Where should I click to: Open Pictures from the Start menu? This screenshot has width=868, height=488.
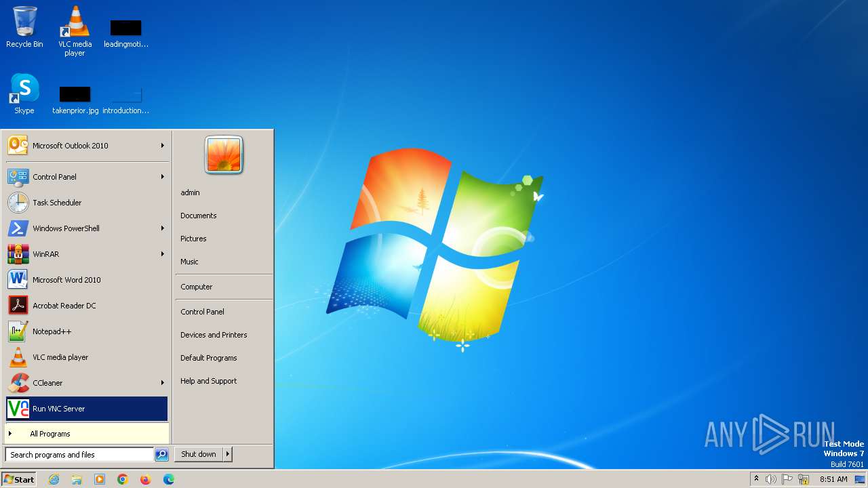click(193, 239)
